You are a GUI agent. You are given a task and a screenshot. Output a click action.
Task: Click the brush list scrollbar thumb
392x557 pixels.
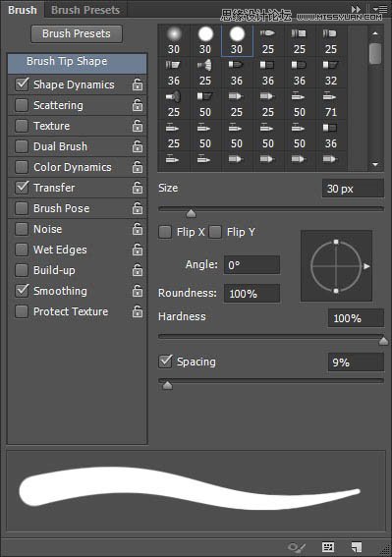[x=375, y=54]
